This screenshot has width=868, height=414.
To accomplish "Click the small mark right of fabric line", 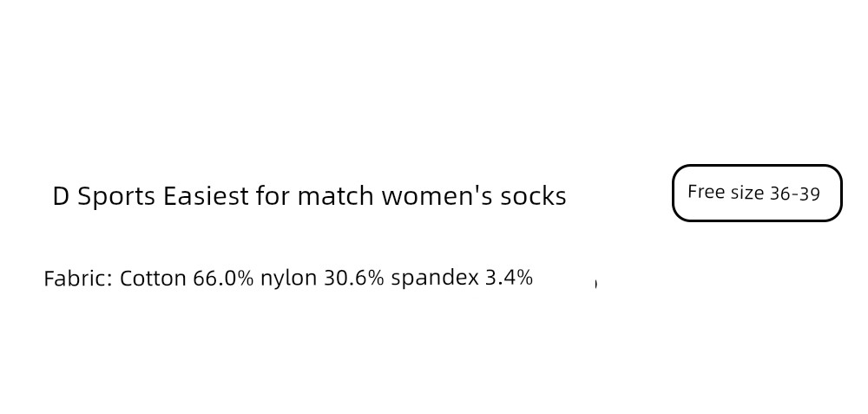I will click(x=595, y=284).
